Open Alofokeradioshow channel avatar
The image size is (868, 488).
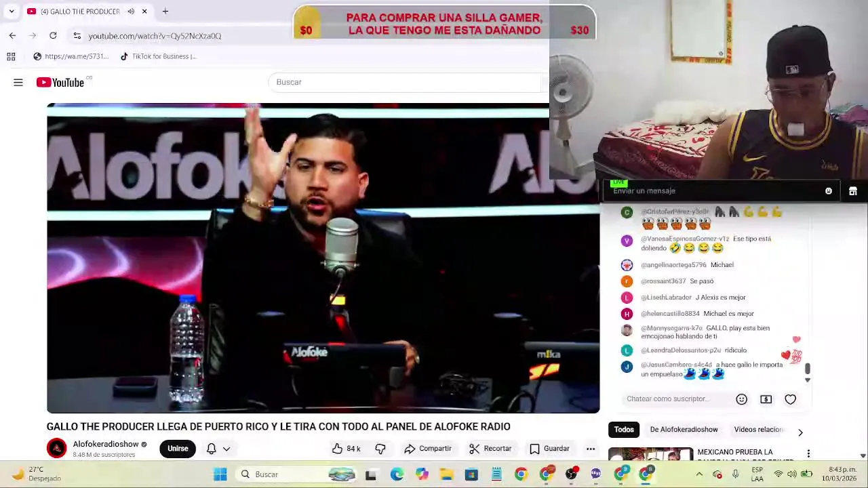(x=57, y=448)
